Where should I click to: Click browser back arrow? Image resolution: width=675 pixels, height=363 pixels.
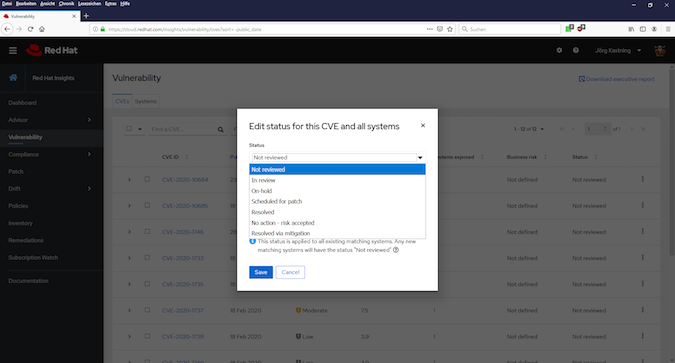coord(7,29)
